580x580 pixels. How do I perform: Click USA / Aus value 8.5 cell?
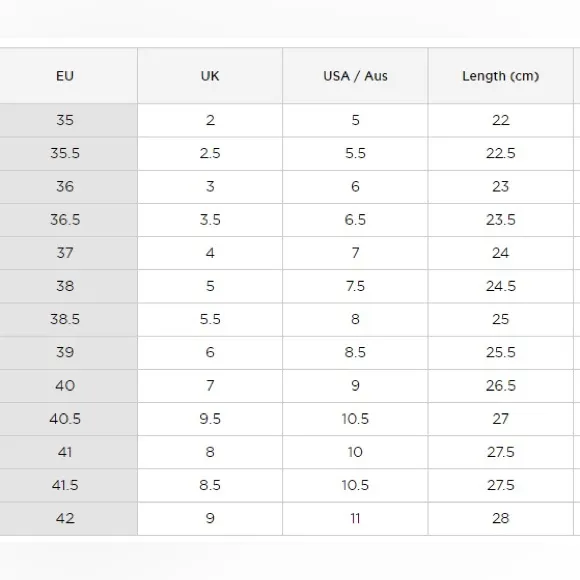[355, 352]
